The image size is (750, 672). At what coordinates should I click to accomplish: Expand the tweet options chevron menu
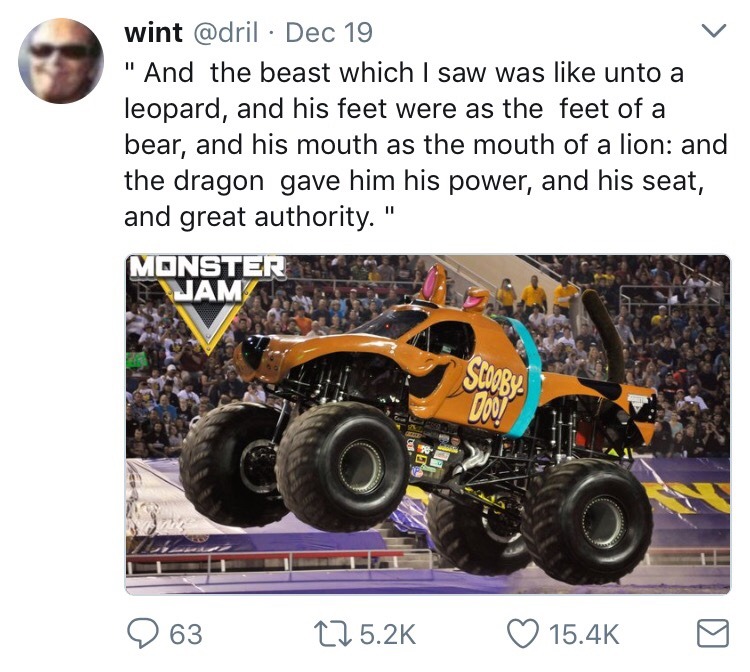pyautogui.click(x=712, y=32)
